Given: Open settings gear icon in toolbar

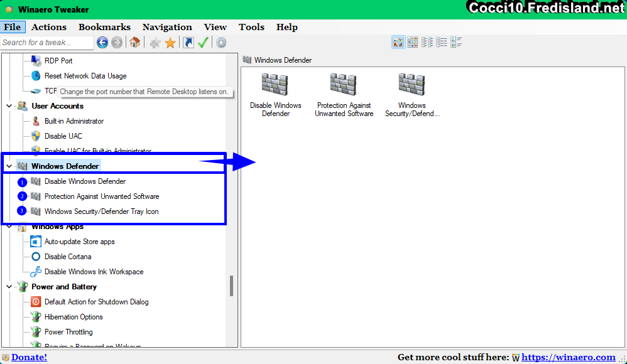Looking at the screenshot, I should pos(221,42).
